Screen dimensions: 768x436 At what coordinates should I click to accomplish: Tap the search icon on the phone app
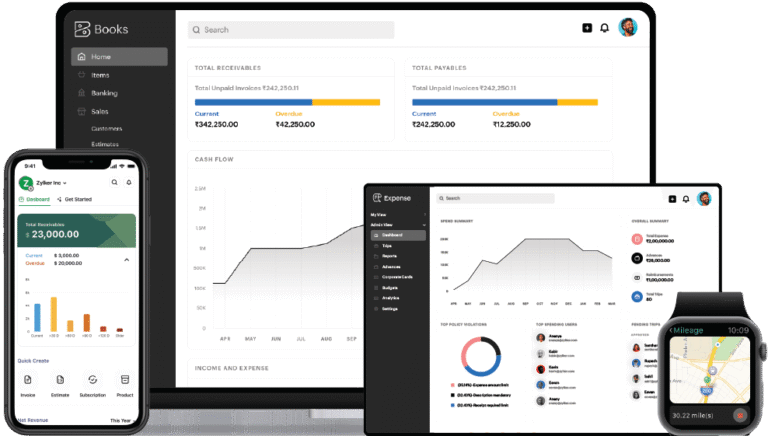[115, 182]
